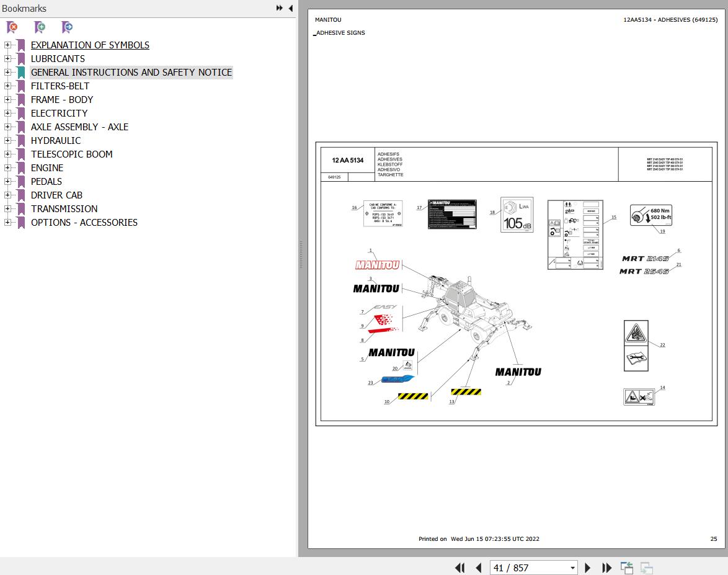
Task: Jump to the first page
Action: coord(459,568)
